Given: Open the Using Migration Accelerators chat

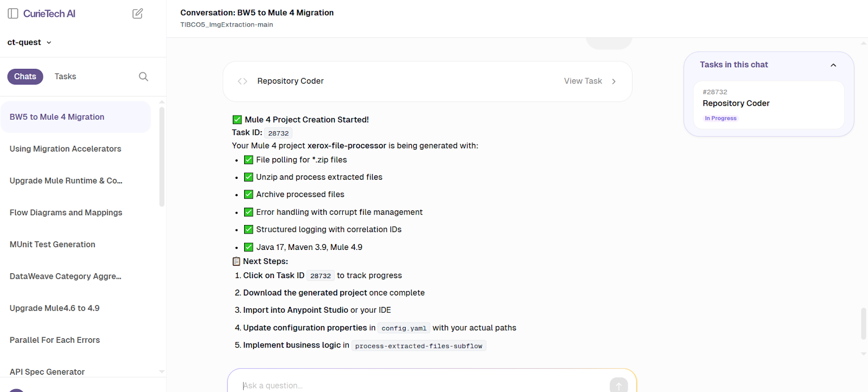Looking at the screenshot, I should click(65, 149).
